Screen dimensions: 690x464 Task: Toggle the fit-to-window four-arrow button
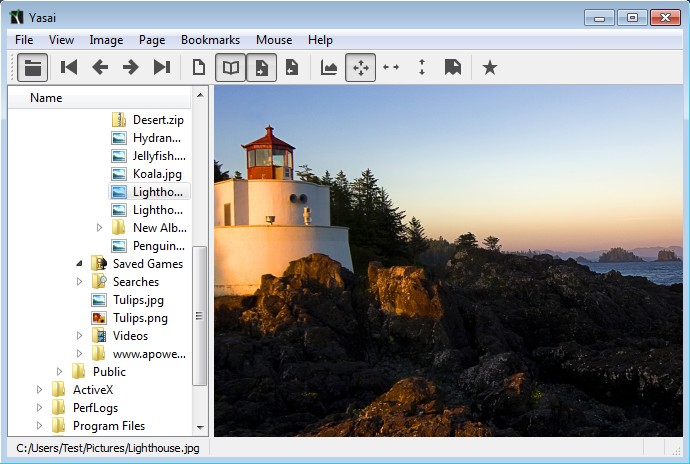(x=360, y=67)
